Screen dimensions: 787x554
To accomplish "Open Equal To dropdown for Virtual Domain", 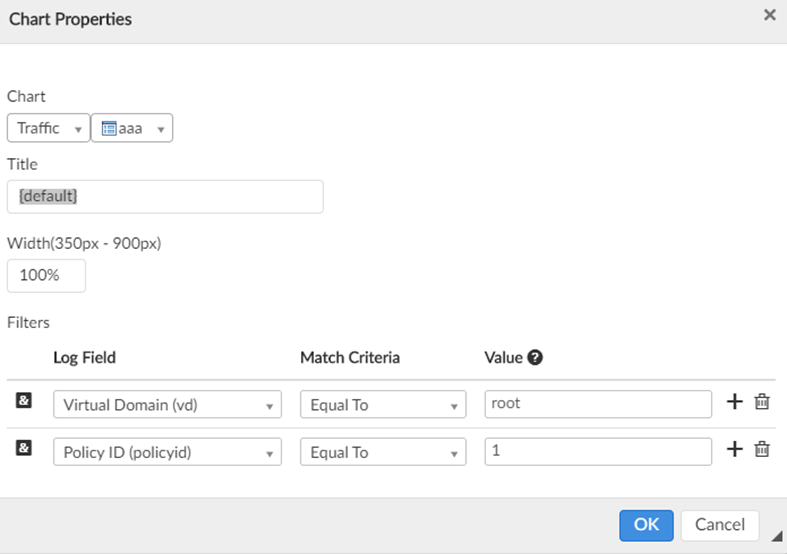I will (383, 404).
